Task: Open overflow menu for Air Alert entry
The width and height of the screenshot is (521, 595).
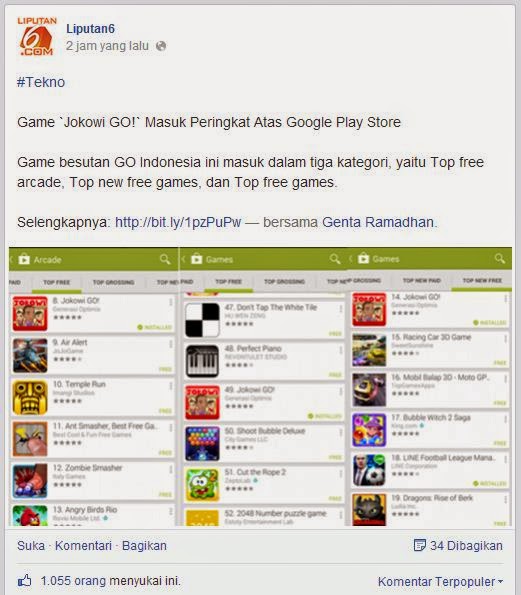Action: (x=171, y=344)
